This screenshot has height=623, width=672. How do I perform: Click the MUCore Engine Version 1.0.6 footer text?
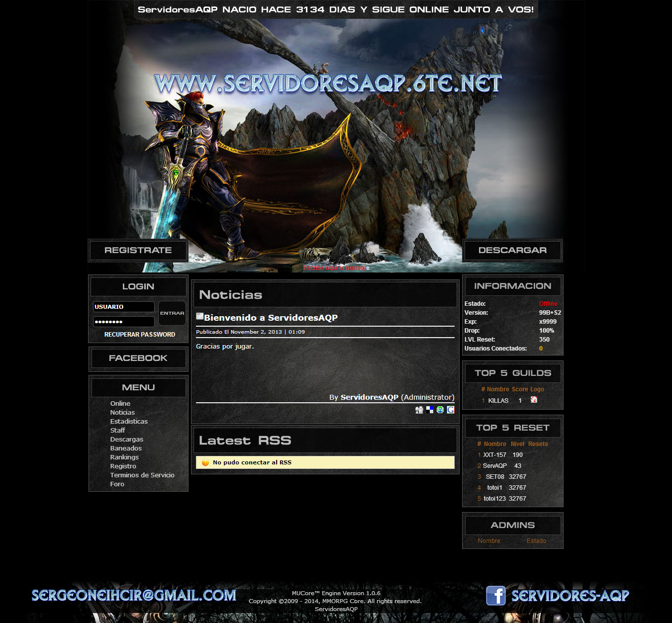click(x=336, y=593)
